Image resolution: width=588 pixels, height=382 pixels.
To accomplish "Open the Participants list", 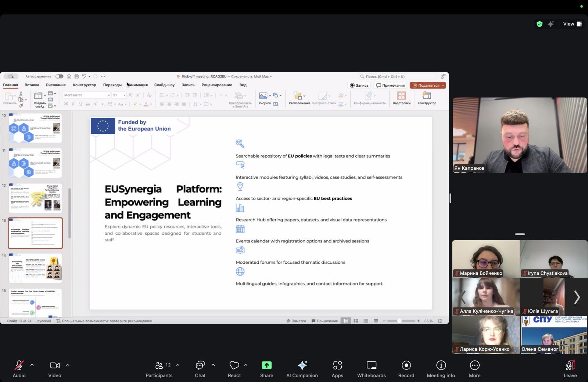I will pos(159,365).
